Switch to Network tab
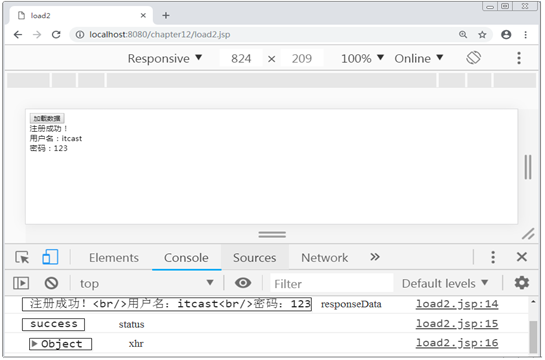 pos(324,258)
